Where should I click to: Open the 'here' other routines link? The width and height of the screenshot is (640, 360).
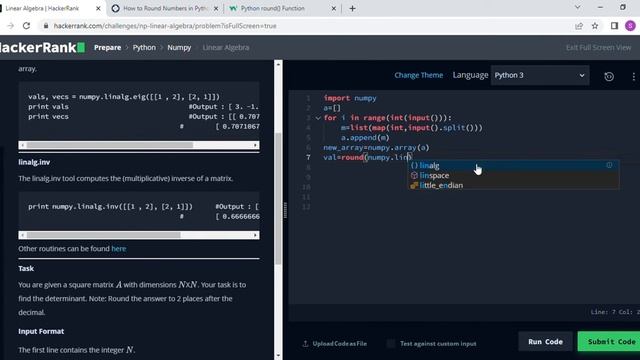pyautogui.click(x=118, y=249)
